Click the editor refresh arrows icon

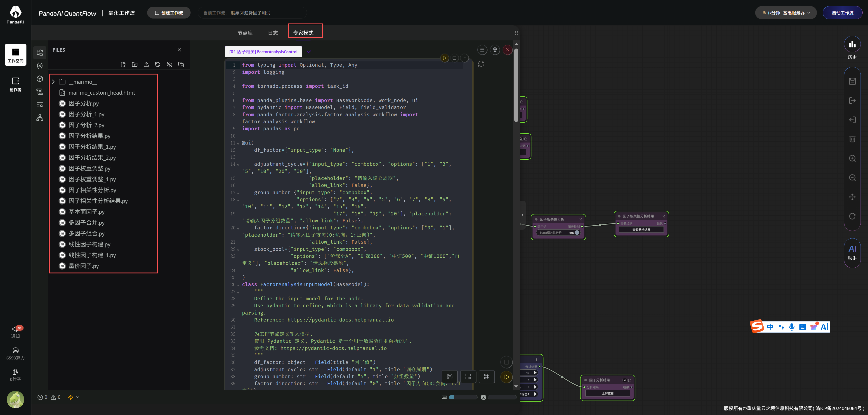481,64
